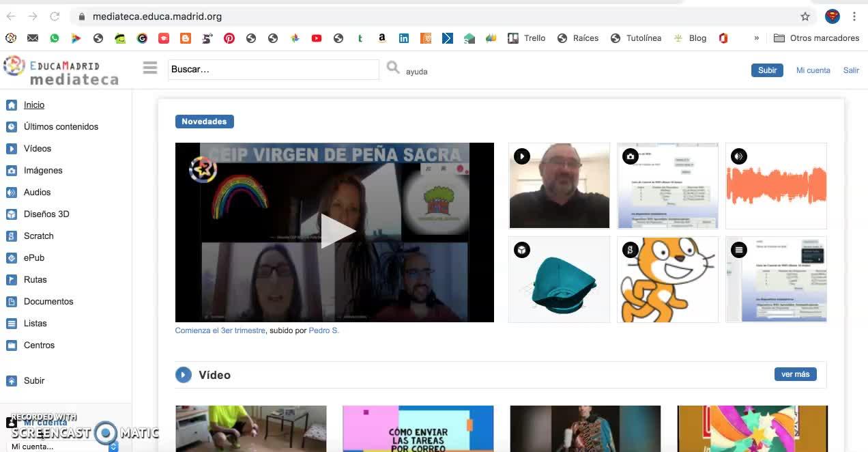868x452 pixels.
Task: Open the Cómo enviar las tareas video thumbnail
Action: click(418, 429)
